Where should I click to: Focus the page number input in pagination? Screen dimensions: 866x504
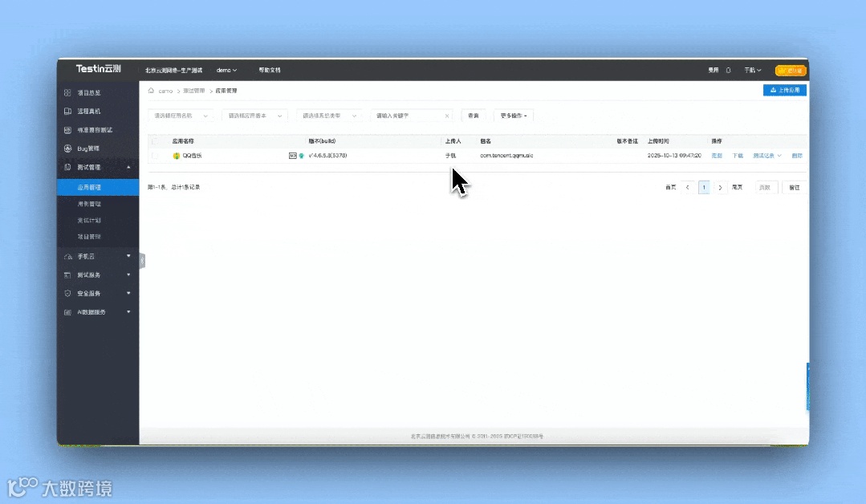[765, 188]
